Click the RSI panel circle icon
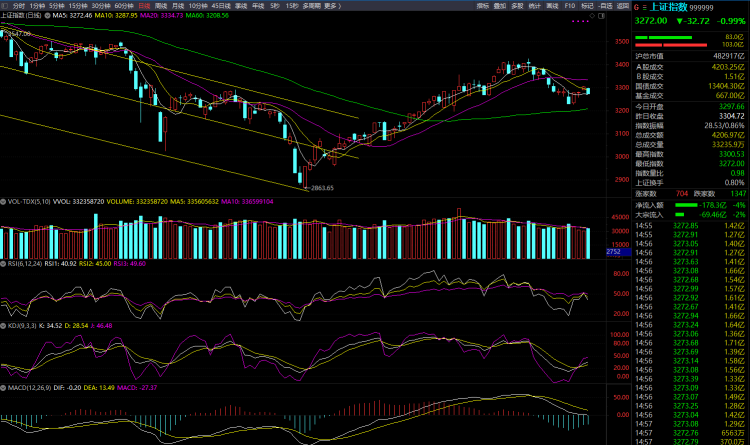The image size is (750, 445). click(x=4, y=263)
